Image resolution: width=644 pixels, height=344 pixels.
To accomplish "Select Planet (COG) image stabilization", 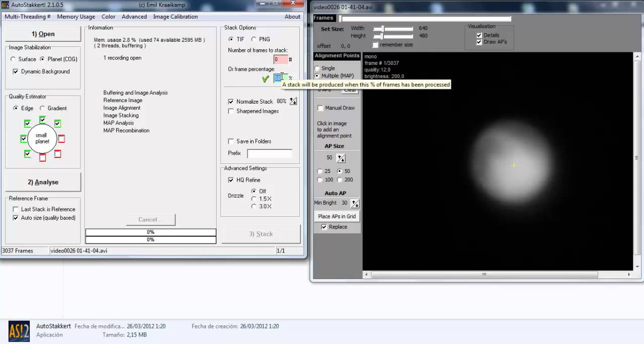I will tap(42, 59).
